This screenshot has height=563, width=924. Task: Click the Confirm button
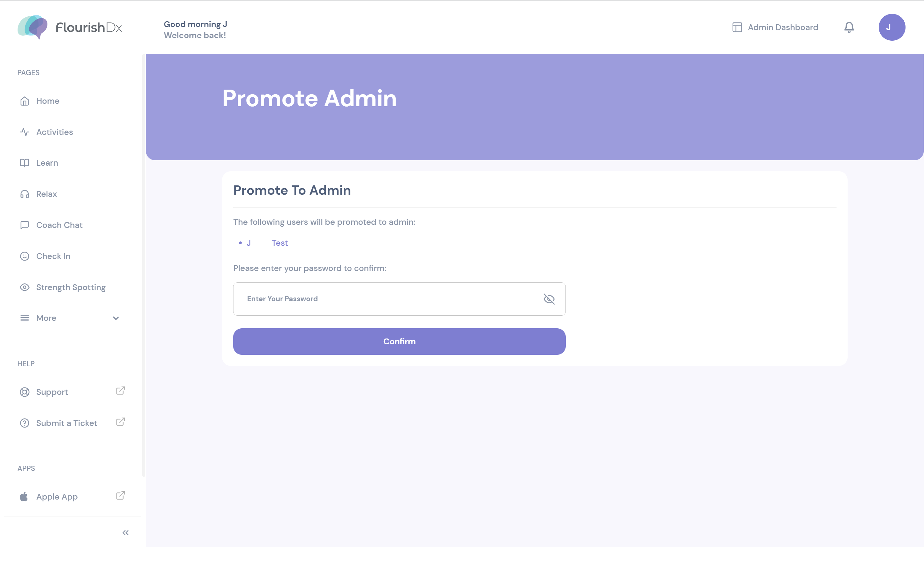(x=399, y=341)
